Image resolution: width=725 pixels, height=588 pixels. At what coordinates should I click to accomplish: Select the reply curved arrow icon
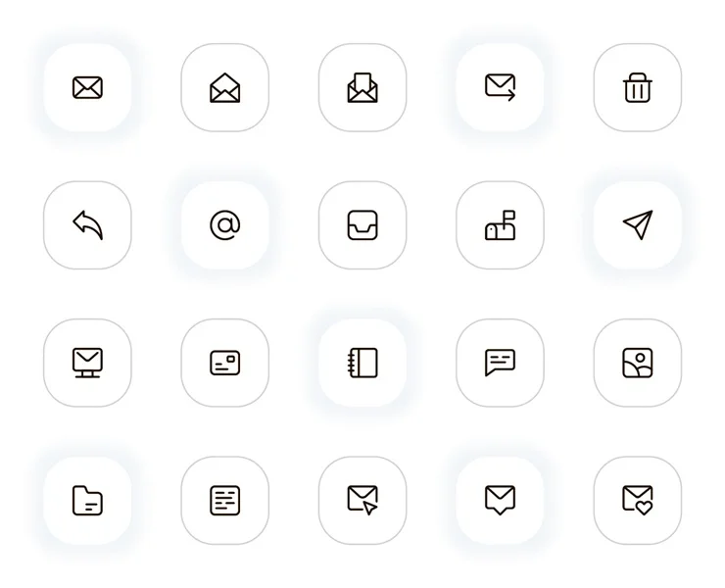click(x=87, y=224)
